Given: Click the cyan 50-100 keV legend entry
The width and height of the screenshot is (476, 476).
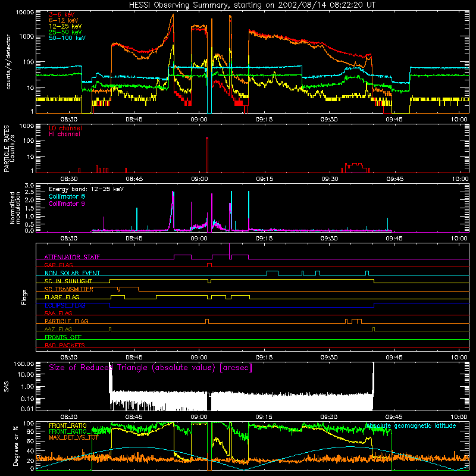Looking at the screenshot, I should pyautogui.click(x=67, y=38).
